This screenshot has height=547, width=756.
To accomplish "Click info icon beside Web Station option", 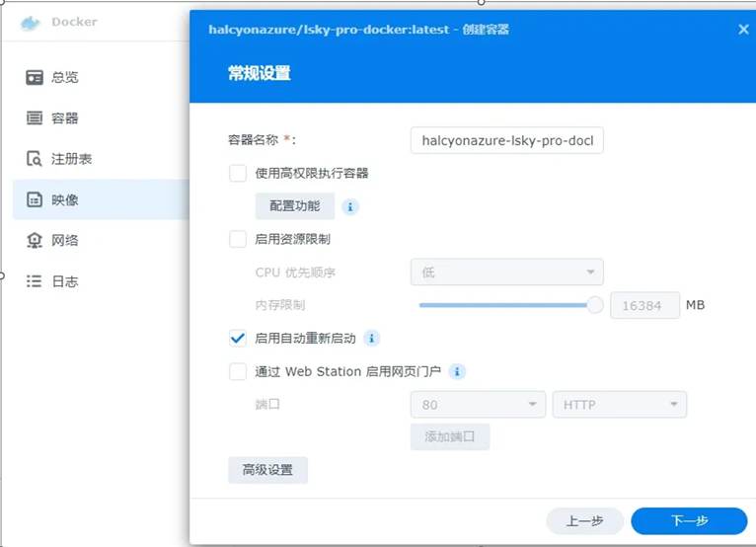I will [x=457, y=372].
